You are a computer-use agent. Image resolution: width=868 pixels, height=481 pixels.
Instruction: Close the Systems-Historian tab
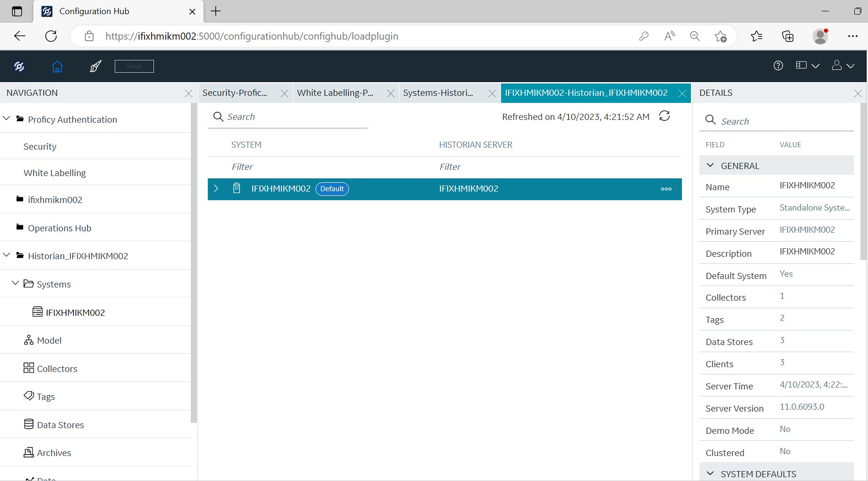coord(492,93)
